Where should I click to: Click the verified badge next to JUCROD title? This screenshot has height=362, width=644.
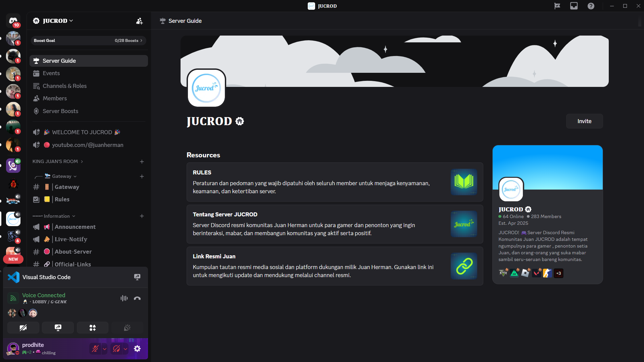tap(240, 121)
